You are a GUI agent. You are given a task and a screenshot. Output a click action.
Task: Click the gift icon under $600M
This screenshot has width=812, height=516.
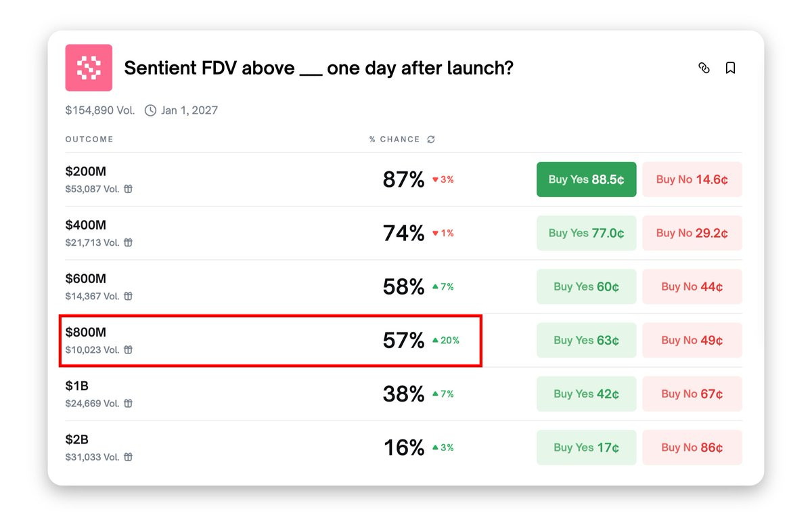[x=128, y=296]
